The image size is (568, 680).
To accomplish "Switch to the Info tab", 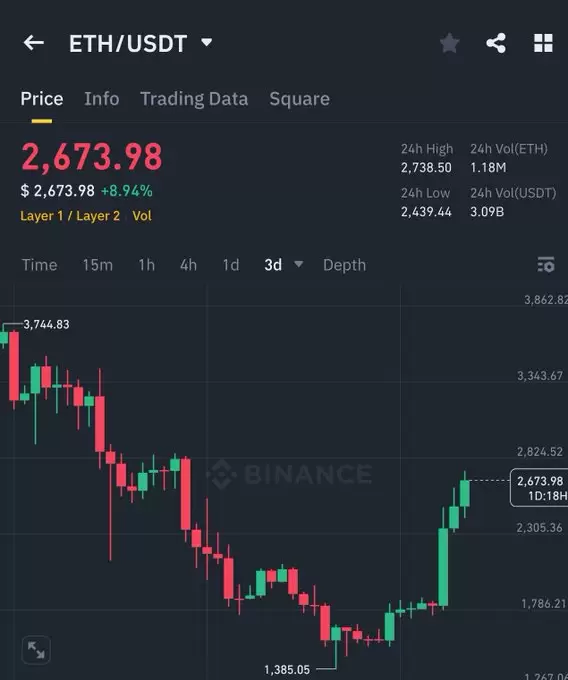I will point(101,99).
